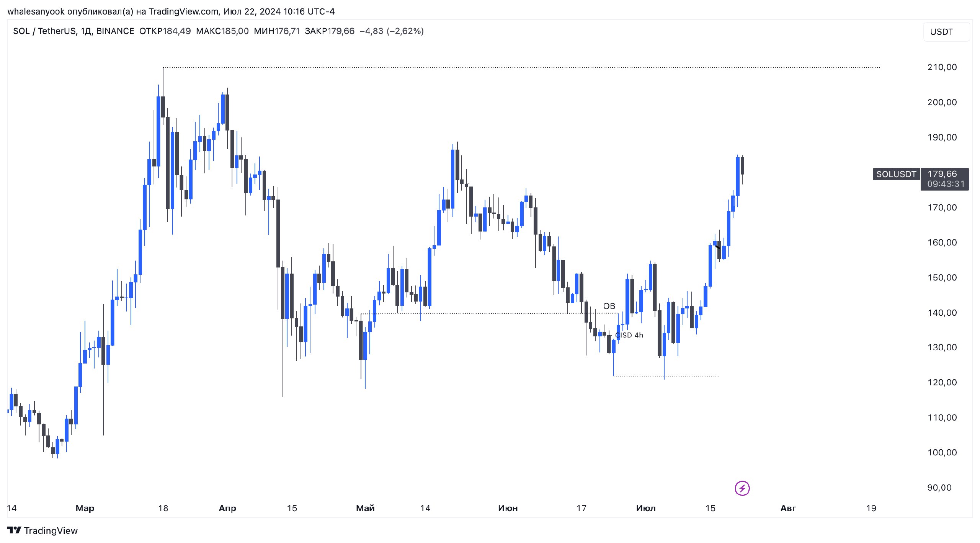This screenshot has height=543, width=980.
Task: Click the Авг label on time axis
Action: [788, 508]
